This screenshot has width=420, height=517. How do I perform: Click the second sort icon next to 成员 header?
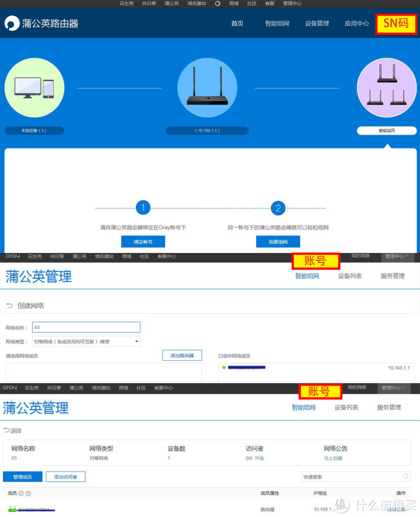28,493
